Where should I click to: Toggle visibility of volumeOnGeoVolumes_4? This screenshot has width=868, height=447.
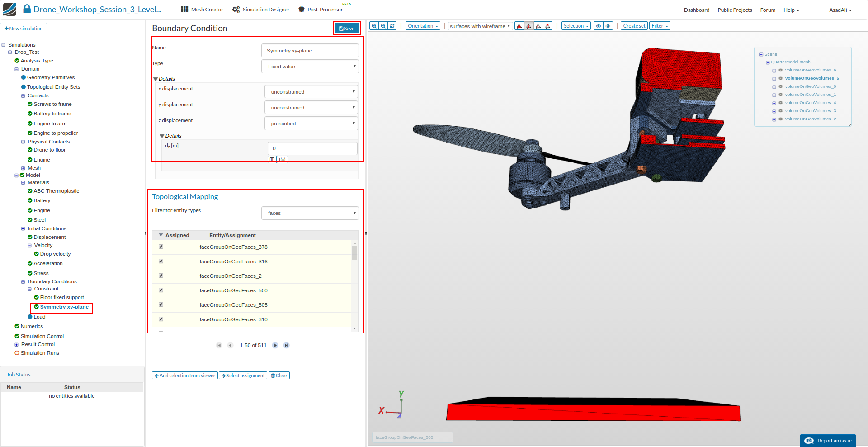pos(780,103)
